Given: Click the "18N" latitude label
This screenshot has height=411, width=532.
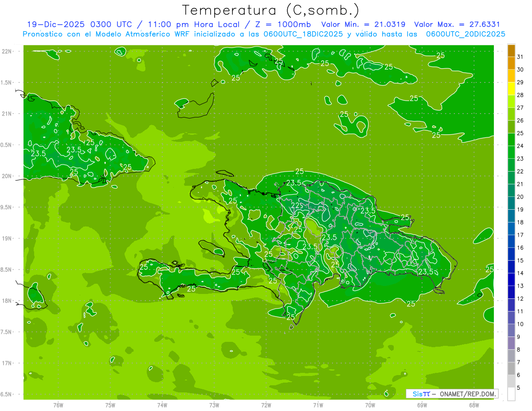Looking at the screenshot, I should 7,301.
